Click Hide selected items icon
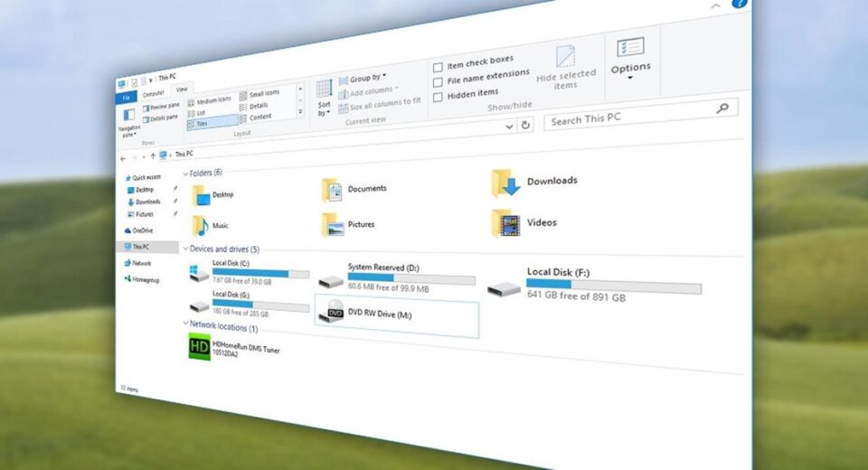This screenshot has width=868, height=470. pyautogui.click(x=565, y=56)
